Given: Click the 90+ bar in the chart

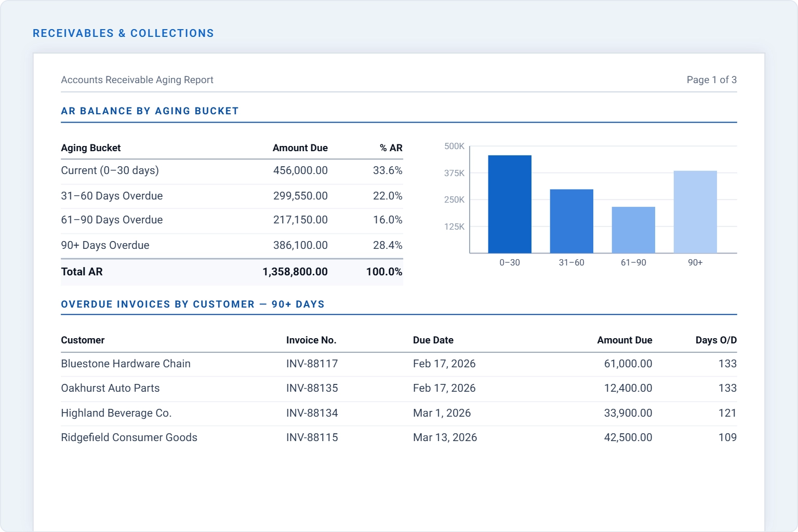Looking at the screenshot, I should (695, 212).
